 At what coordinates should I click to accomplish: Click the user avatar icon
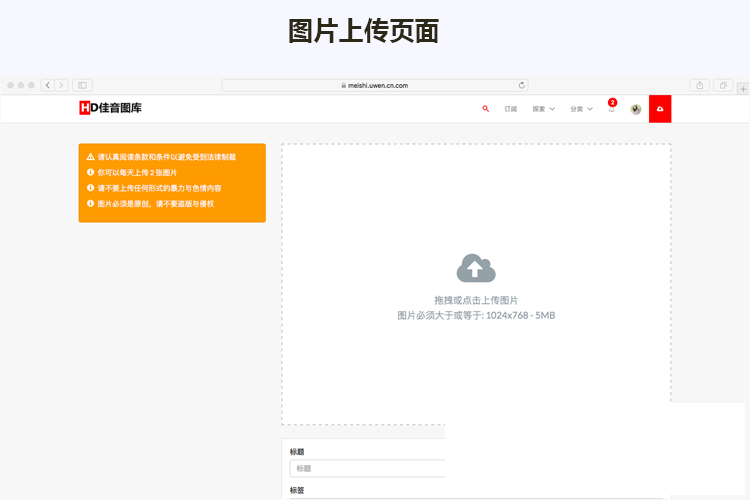click(x=635, y=109)
